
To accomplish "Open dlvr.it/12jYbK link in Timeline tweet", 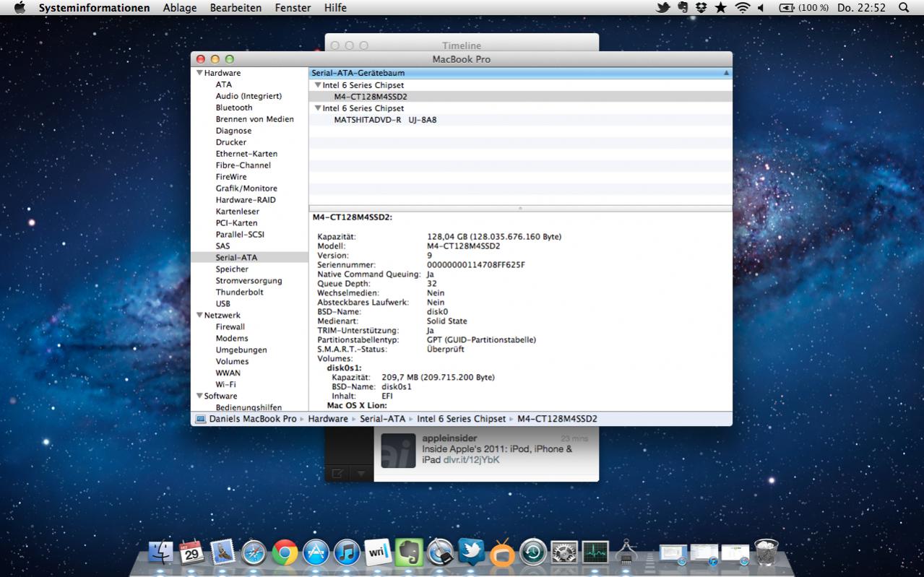I will (x=471, y=459).
